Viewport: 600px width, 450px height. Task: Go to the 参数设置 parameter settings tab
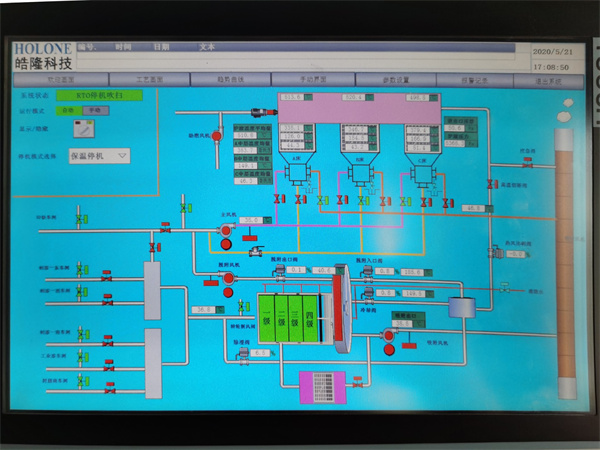coord(396,77)
